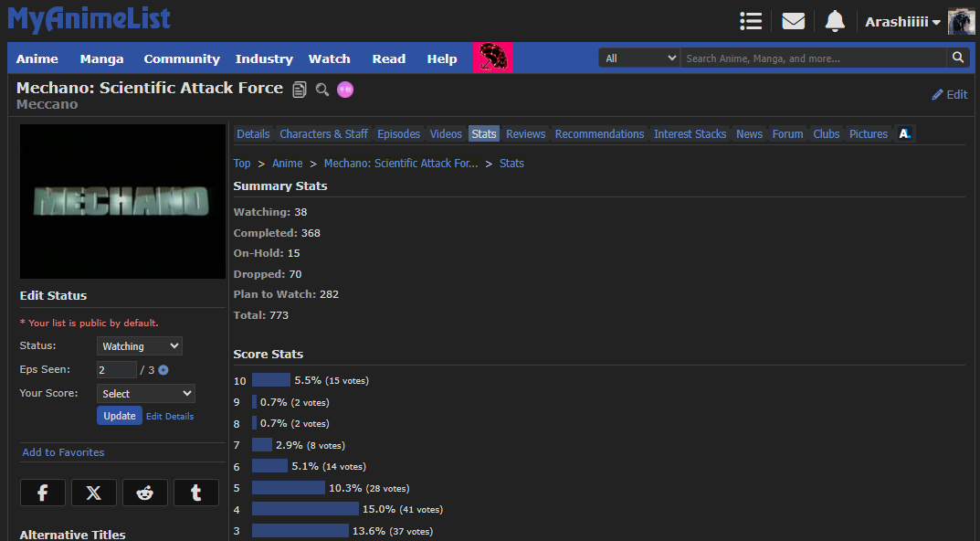Click the MyAnimeList logo
This screenshot has width=980, height=541.
(x=89, y=19)
